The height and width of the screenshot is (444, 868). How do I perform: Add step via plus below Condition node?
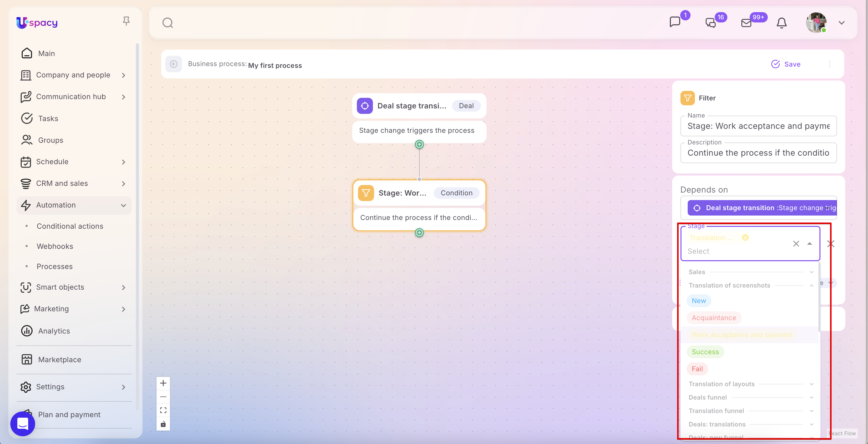coord(419,233)
